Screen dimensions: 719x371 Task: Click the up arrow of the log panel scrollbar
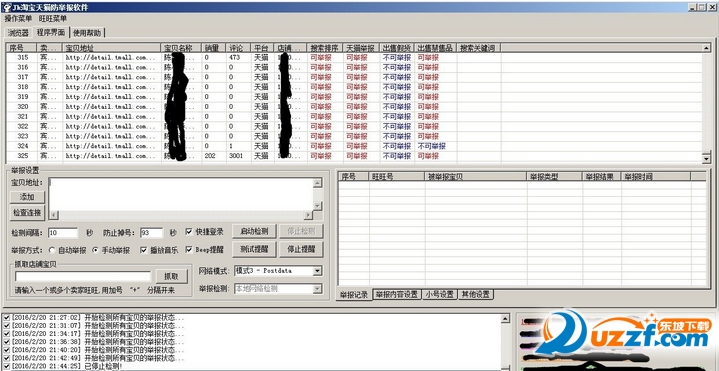tap(505, 318)
